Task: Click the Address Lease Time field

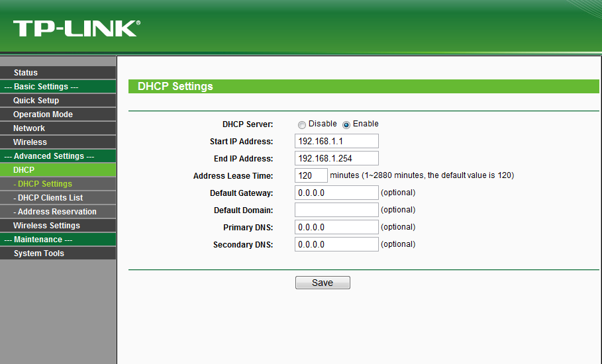Action: pyautogui.click(x=311, y=175)
